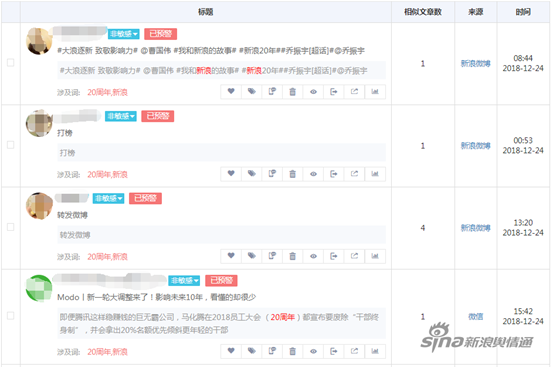Click the eye icon in the 转发微博 row
Viewport: 553px width, 367px height.
313,256
